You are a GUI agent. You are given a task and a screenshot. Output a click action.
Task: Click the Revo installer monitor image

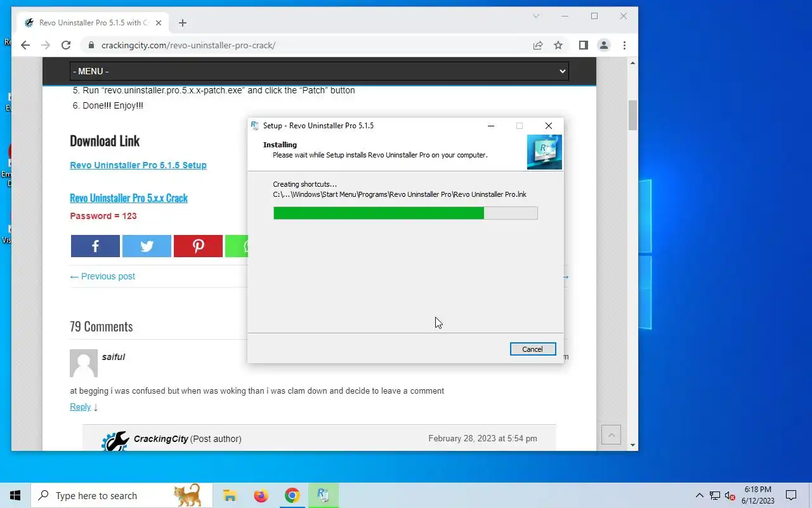tap(544, 152)
